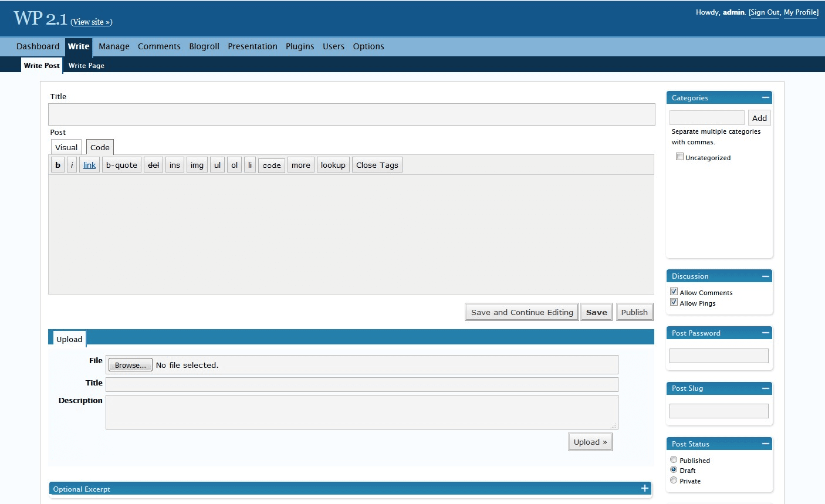Image resolution: width=825 pixels, height=504 pixels.
Task: Check the Uncategorized category
Action: (679, 157)
